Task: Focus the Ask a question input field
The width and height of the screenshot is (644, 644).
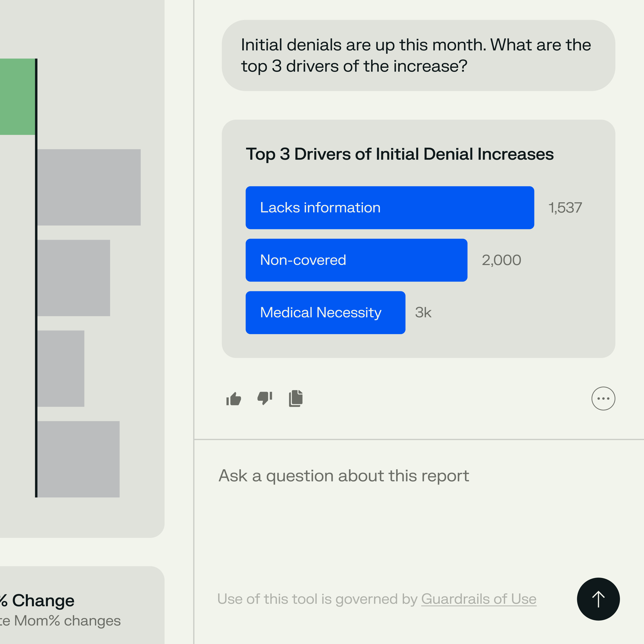Action: coord(343,476)
